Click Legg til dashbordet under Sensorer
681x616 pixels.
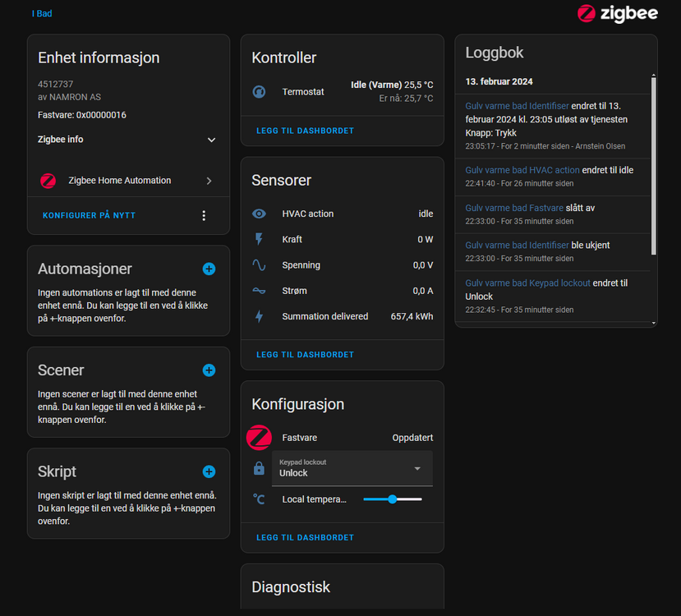click(x=305, y=355)
